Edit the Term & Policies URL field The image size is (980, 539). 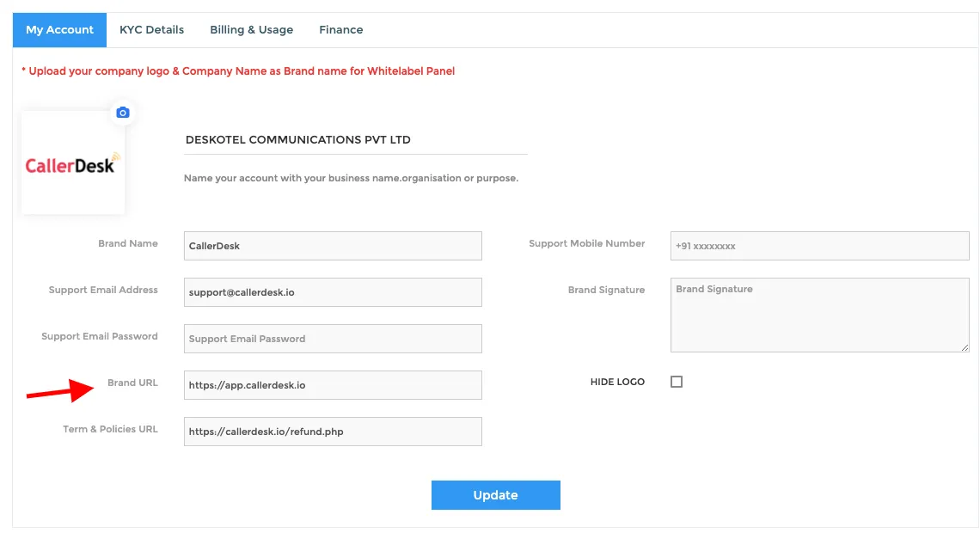click(333, 431)
